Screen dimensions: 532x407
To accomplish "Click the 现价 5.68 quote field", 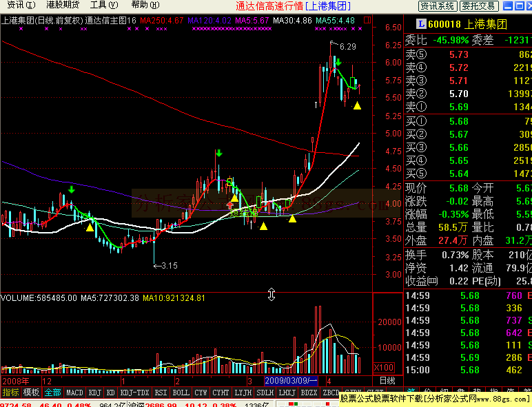I will click(x=437, y=188).
